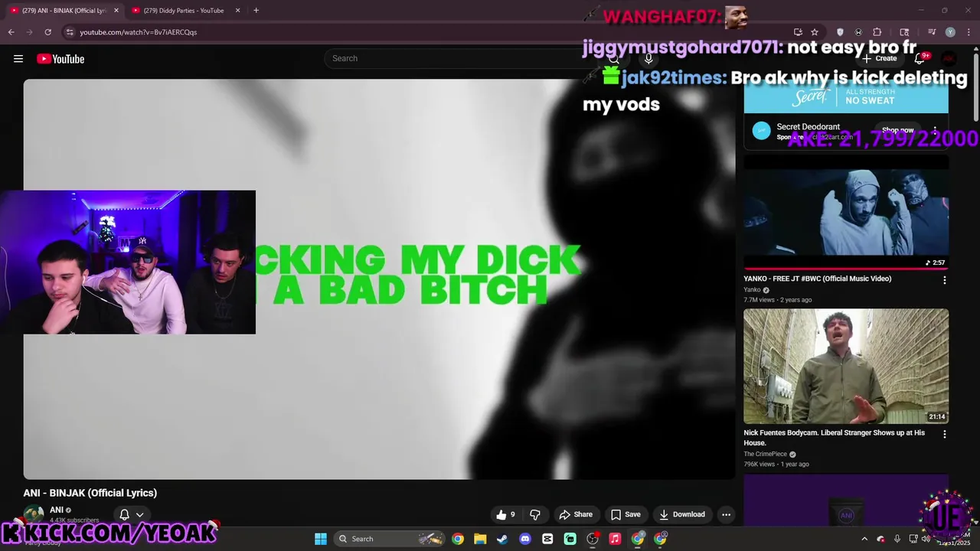Close the Diddy Parties tab
Screen dimensions: 980x551
tap(237, 11)
